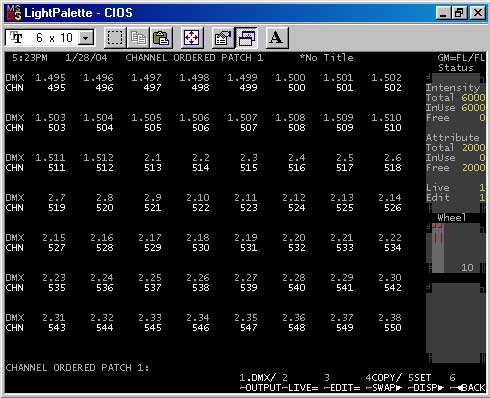Click channel 500 in the patch grid
490x398 pixels.
[297, 88]
